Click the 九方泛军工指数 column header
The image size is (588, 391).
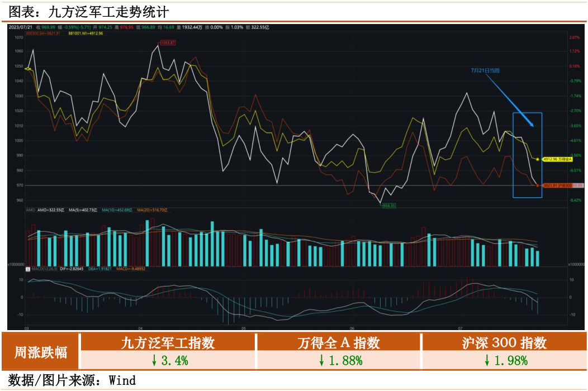(168, 343)
